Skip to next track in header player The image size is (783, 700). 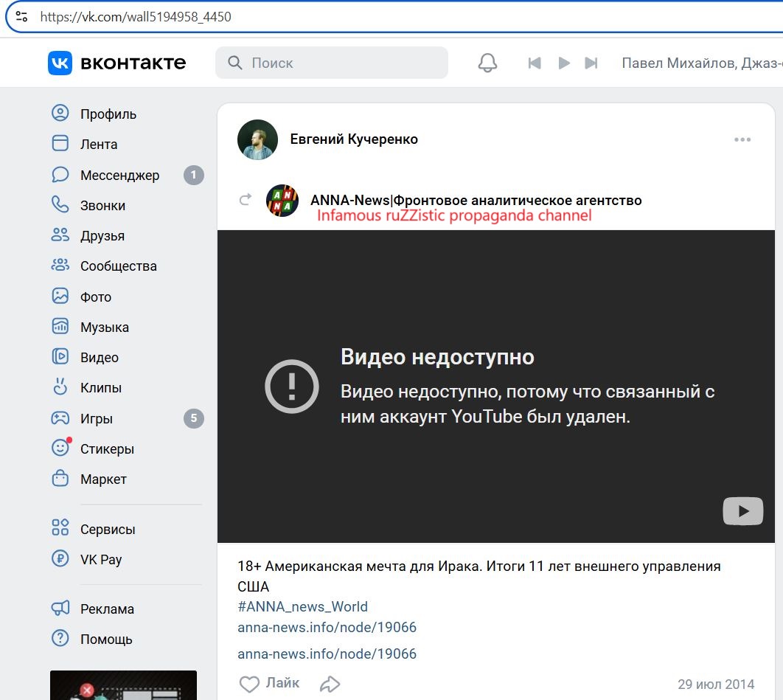point(591,63)
